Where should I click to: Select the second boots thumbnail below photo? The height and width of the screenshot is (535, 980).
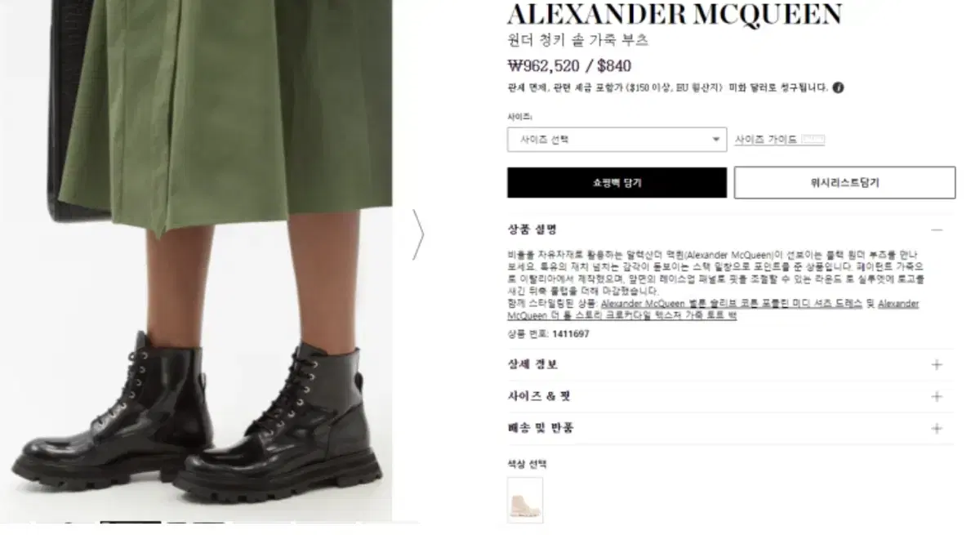click(196, 522)
